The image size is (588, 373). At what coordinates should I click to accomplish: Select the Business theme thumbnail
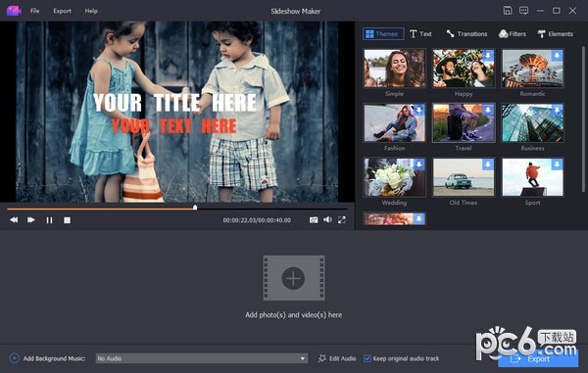[x=532, y=122]
